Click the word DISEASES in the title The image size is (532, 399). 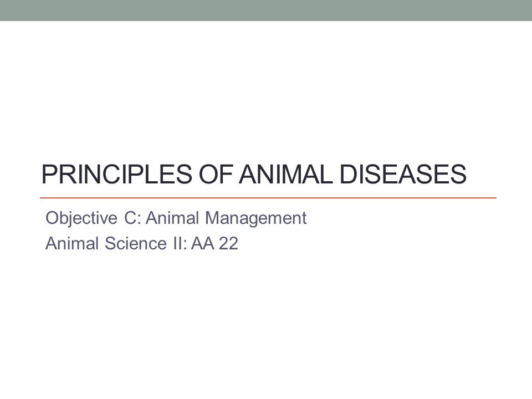[x=403, y=174]
